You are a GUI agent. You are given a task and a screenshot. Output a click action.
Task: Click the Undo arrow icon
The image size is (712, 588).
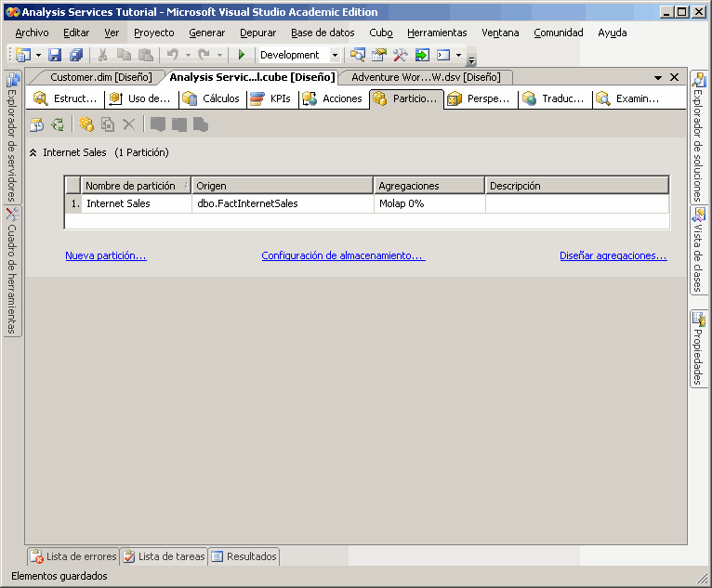click(173, 55)
